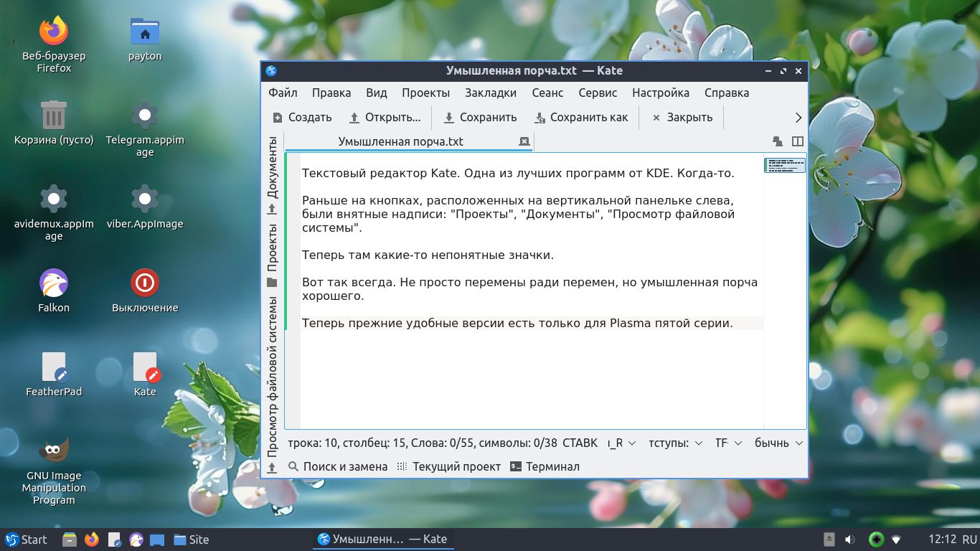Select the avidemux.appImage desktop icon
Image resolution: width=980 pixels, height=551 pixels.
pos(54,212)
